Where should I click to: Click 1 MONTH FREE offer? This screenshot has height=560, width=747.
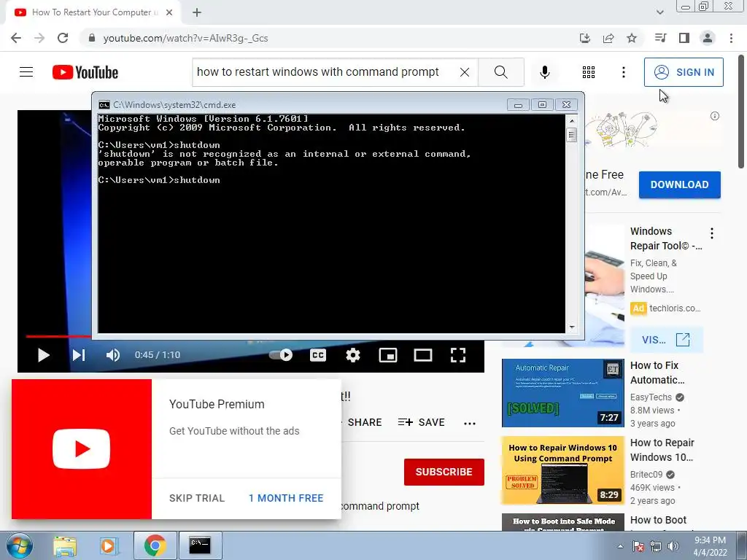click(286, 498)
